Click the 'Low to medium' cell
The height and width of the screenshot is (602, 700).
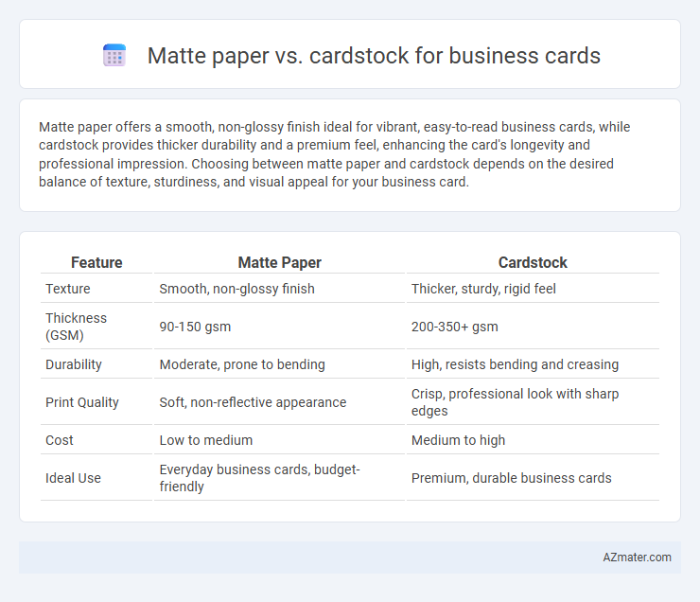click(x=206, y=440)
